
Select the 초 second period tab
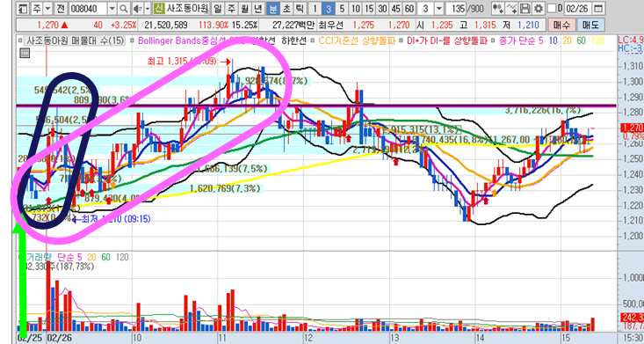[x=286, y=8]
